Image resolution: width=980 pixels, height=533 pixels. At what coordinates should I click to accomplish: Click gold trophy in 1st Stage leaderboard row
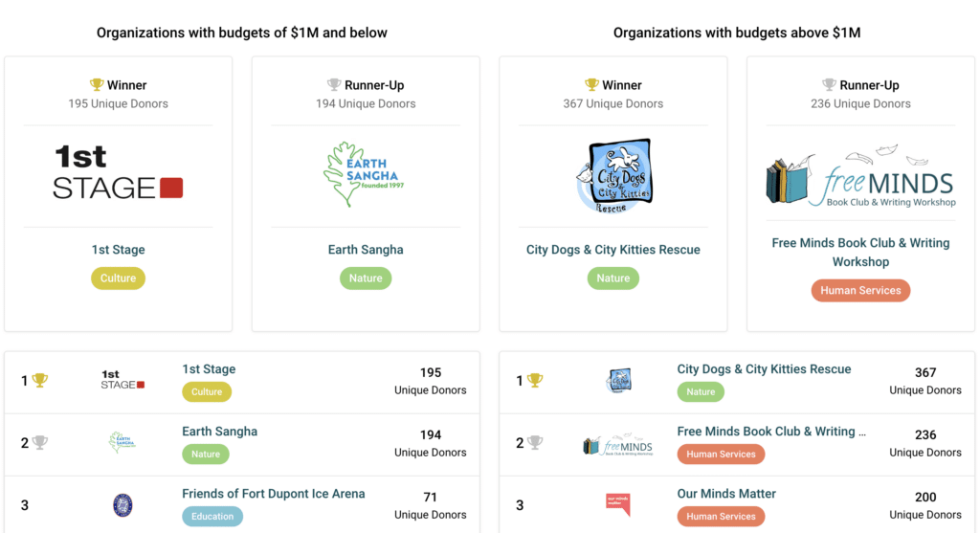pyautogui.click(x=40, y=380)
